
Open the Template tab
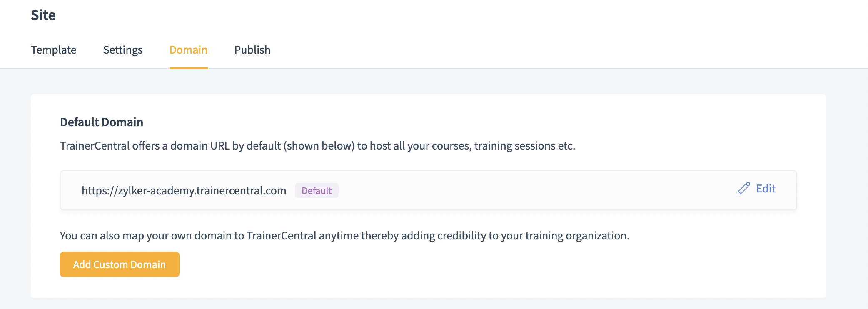tap(54, 50)
